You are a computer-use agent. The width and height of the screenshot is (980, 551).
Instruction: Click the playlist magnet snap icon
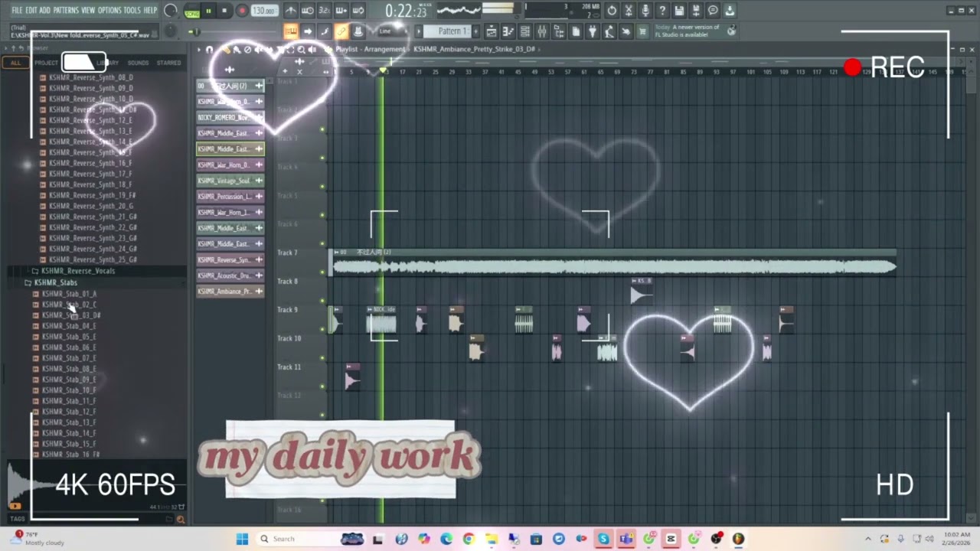point(209,49)
